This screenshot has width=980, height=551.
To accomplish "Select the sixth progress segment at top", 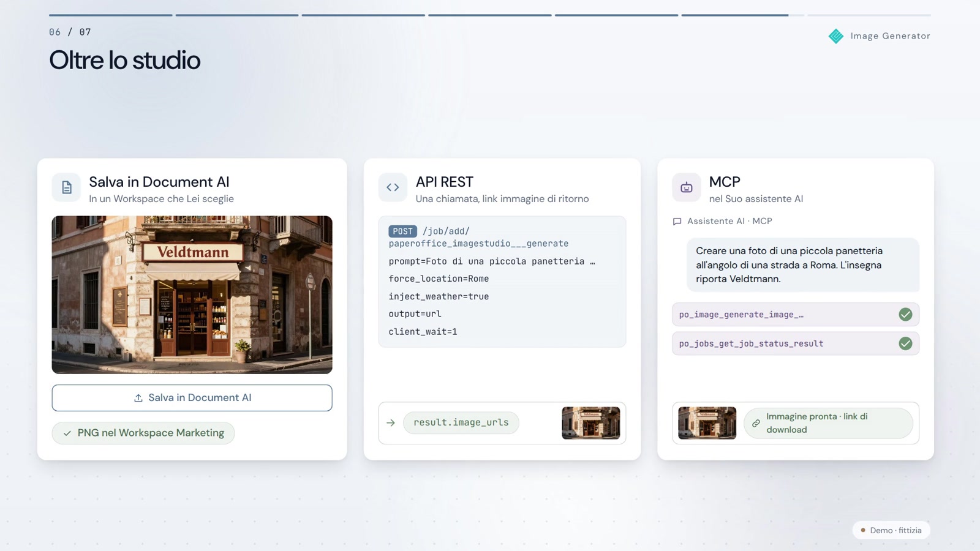I will pos(742,15).
